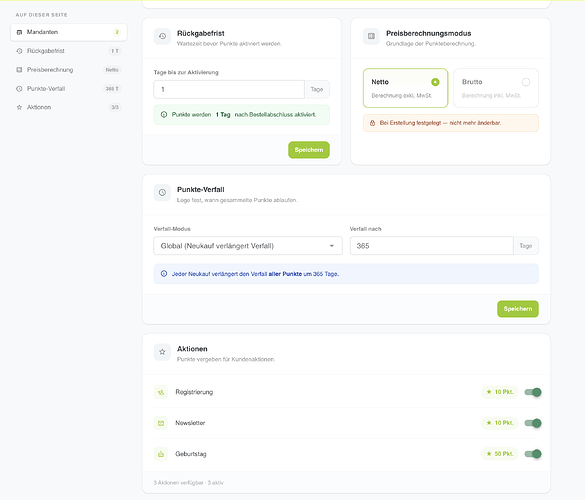Click the 365 T badge in sidebar
The image size is (585, 500).
tap(112, 89)
